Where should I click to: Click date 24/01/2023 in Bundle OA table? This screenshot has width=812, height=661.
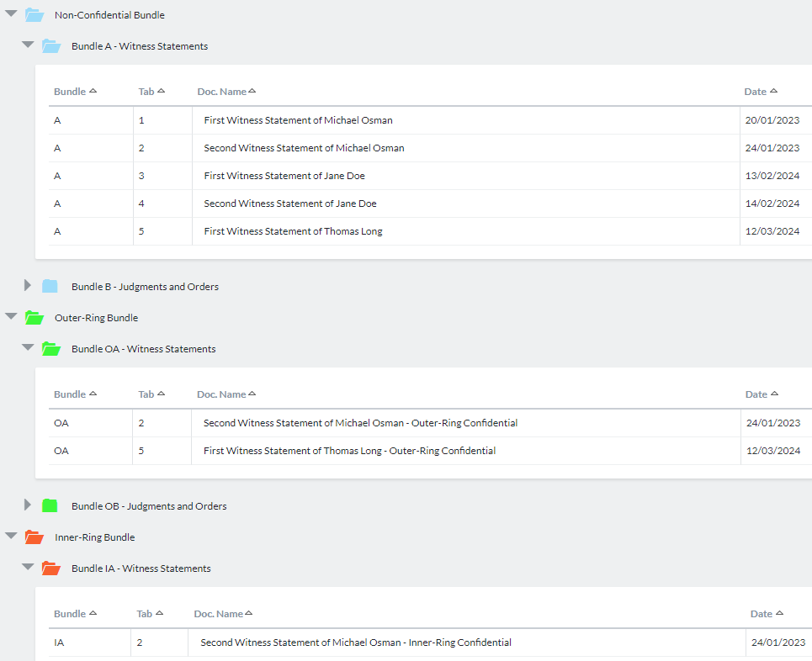coord(773,423)
